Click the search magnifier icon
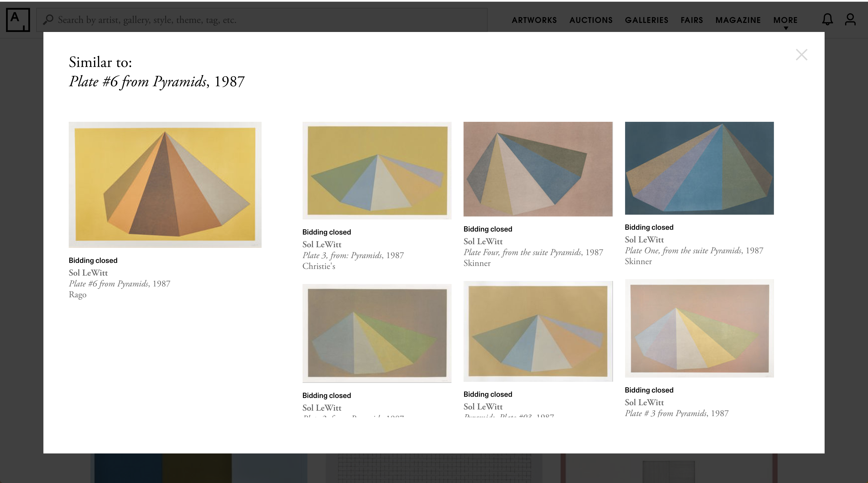Screen dimensions: 868x483 click(x=48, y=20)
